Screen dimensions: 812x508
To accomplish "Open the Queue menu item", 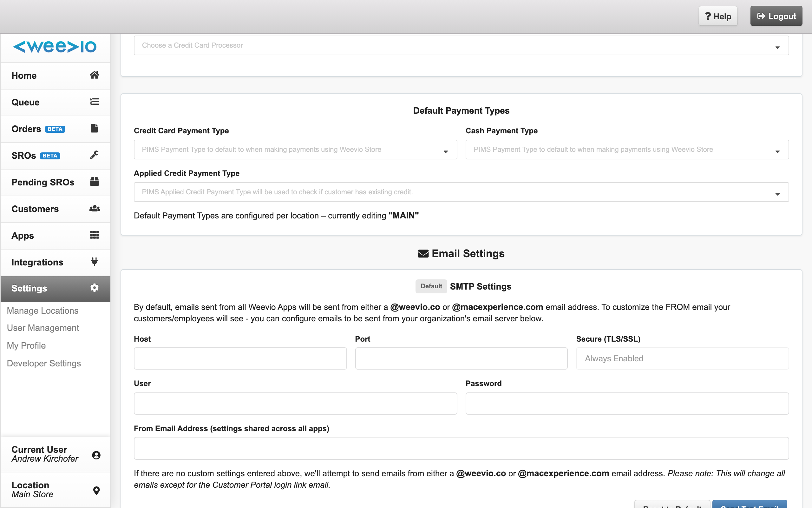I will (56, 102).
